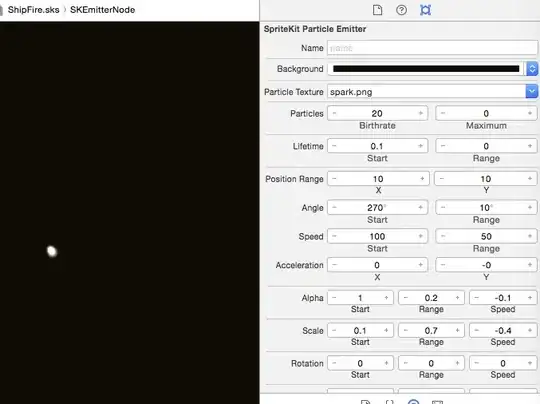
Task: Increase Scale Speed with plus button
Action: [530, 330]
